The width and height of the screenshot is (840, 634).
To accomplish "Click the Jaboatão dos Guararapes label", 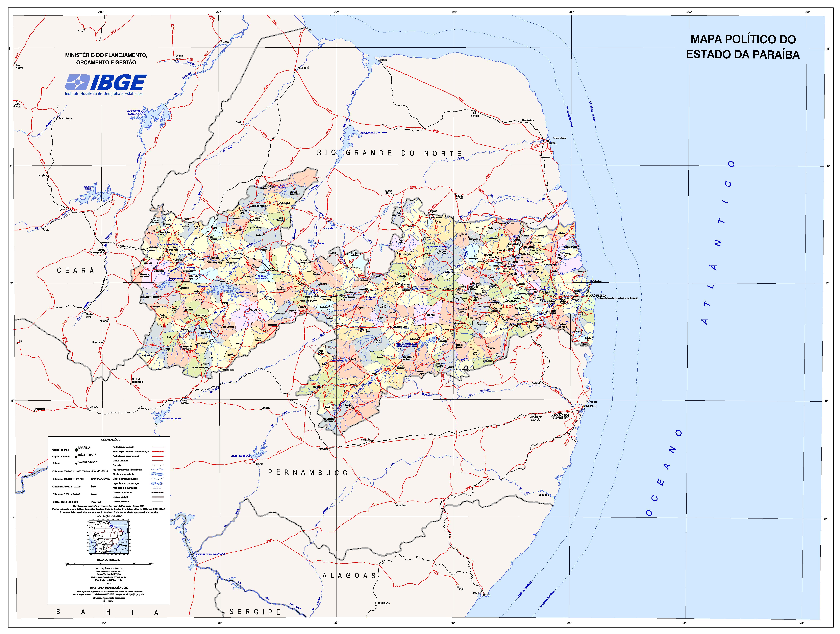I will [x=560, y=417].
